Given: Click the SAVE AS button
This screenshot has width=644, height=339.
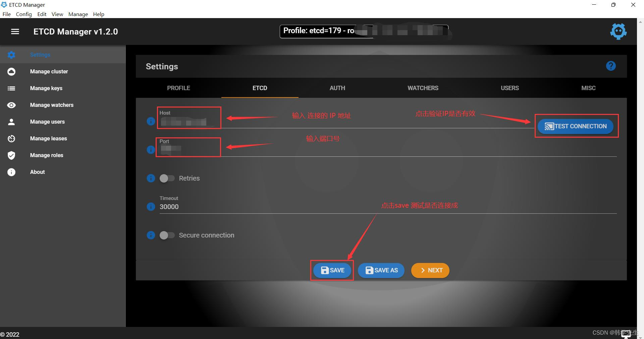Looking at the screenshot, I should 381,270.
